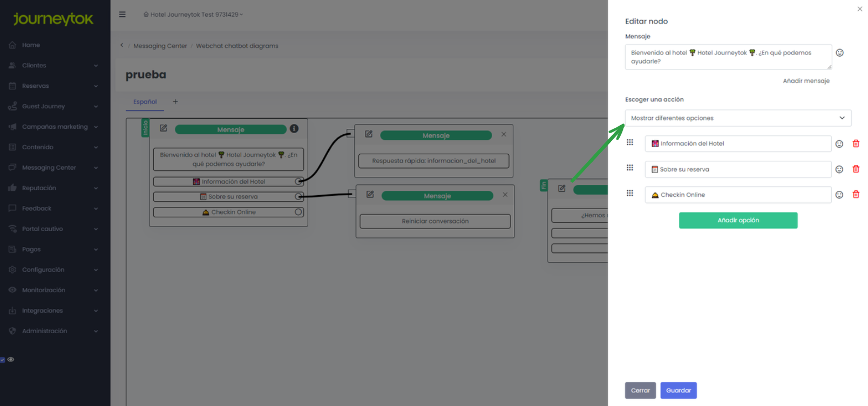Toggle the eye visibility icon in sidebar

coord(11,360)
